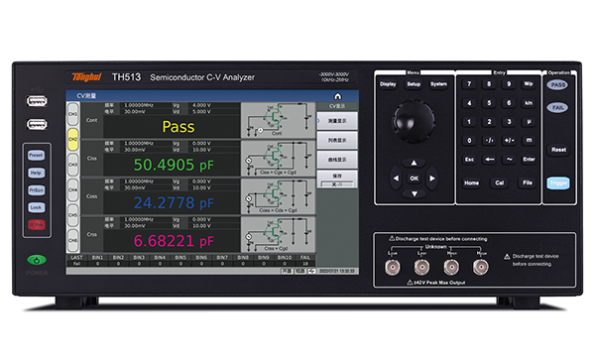Image resolution: width=595 pixels, height=364 pixels.
Task: Click the blue Trigger button
Action: (558, 183)
